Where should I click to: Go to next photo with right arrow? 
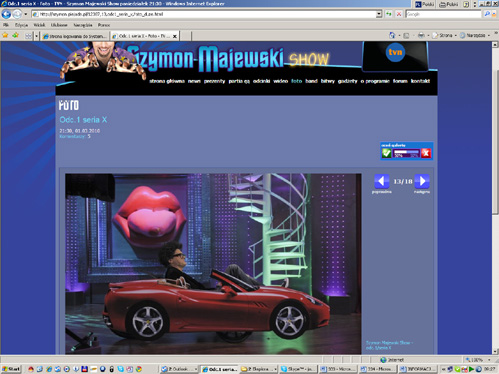pos(422,181)
